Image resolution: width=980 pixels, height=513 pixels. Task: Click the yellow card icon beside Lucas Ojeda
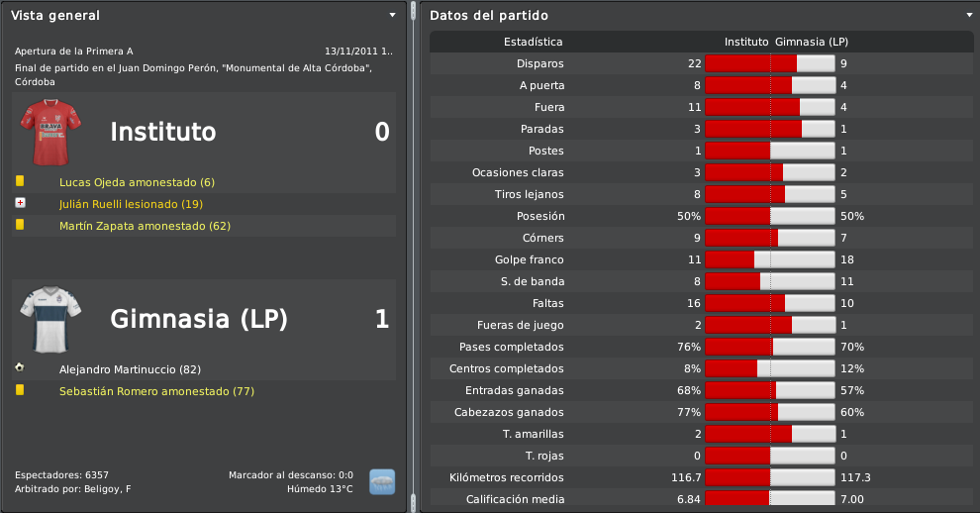point(20,181)
